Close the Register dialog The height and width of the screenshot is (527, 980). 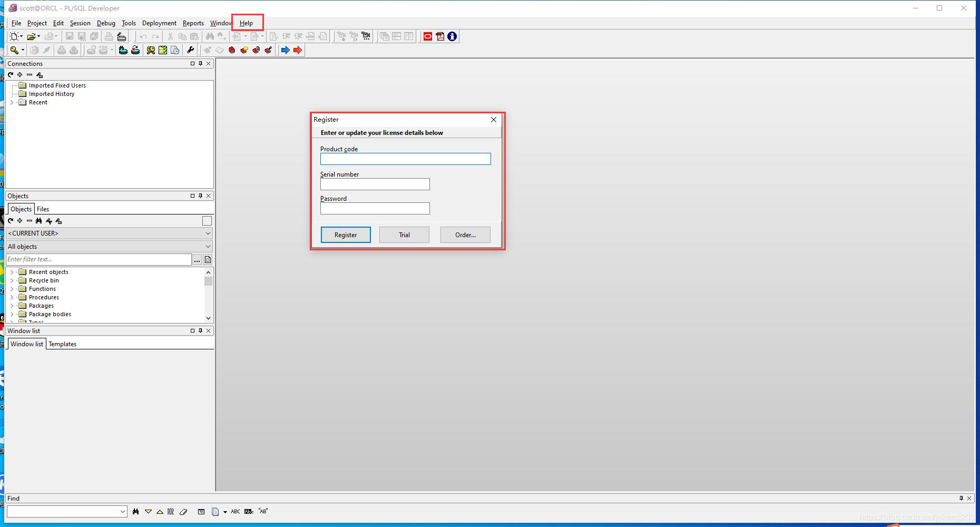click(494, 120)
